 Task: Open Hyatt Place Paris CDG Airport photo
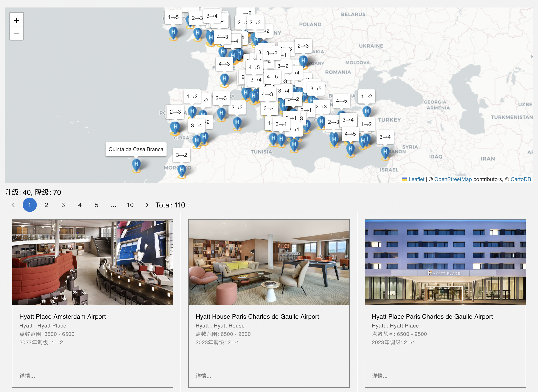(445, 262)
